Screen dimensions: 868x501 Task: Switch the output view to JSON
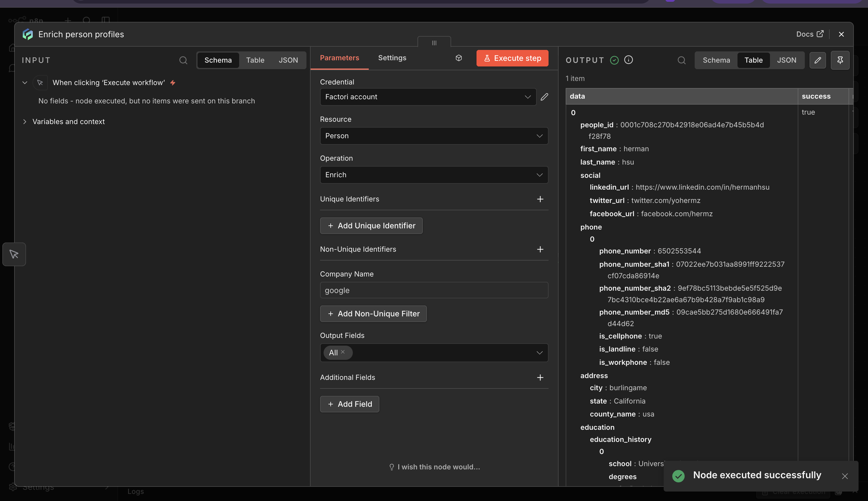[786, 60]
